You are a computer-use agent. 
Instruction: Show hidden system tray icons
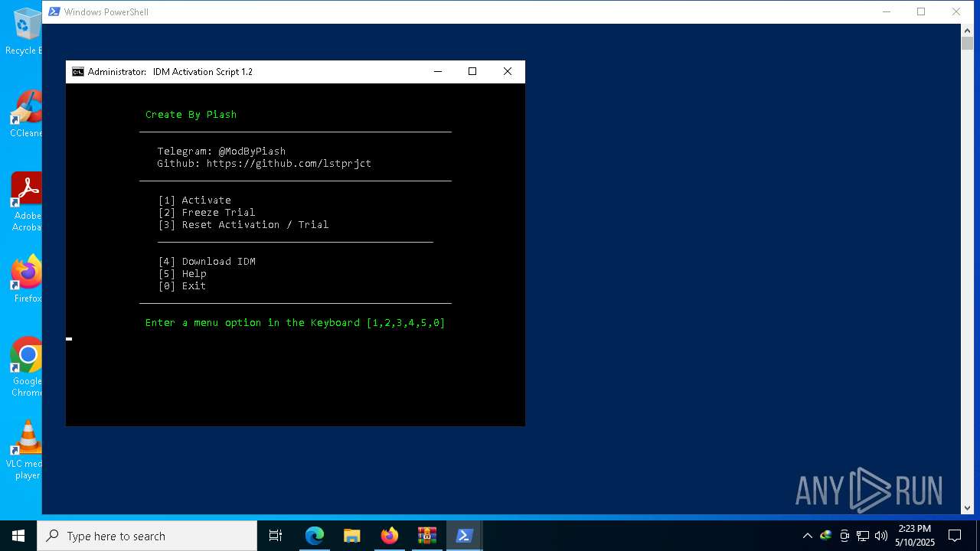point(807,536)
